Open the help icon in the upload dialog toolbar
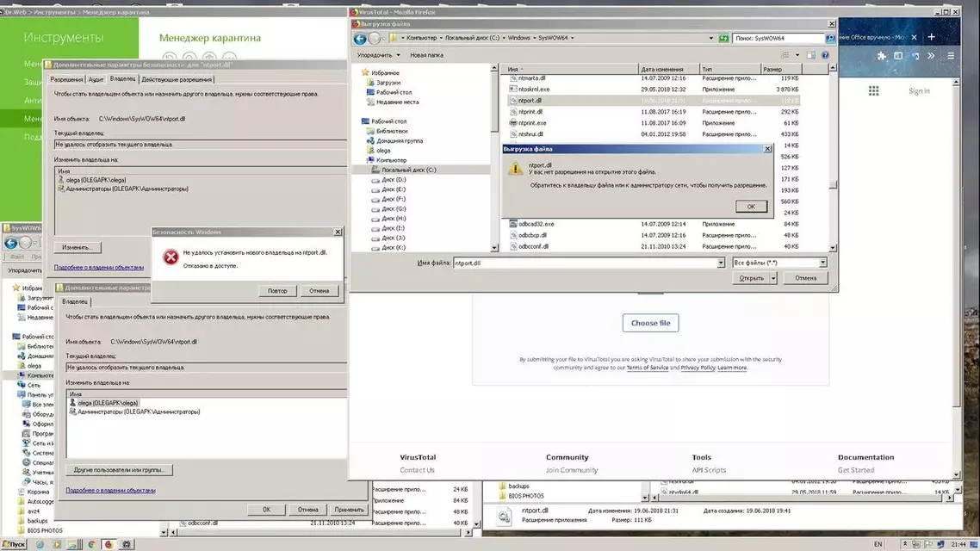 pos(825,55)
